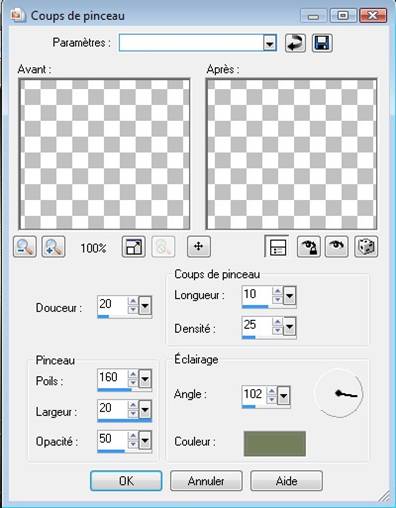Click the save preset floppy disk icon
Screen dimensions: 396x508
322,43
